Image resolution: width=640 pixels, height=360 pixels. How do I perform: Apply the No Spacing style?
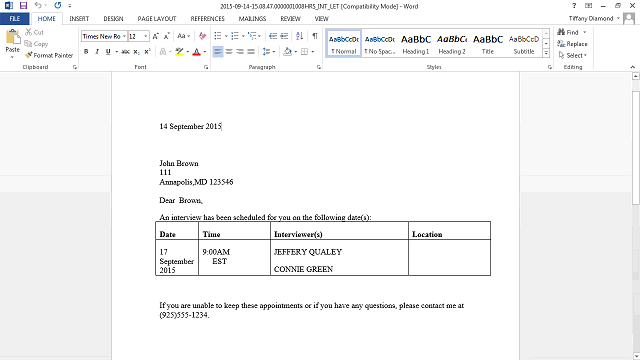(x=380, y=43)
